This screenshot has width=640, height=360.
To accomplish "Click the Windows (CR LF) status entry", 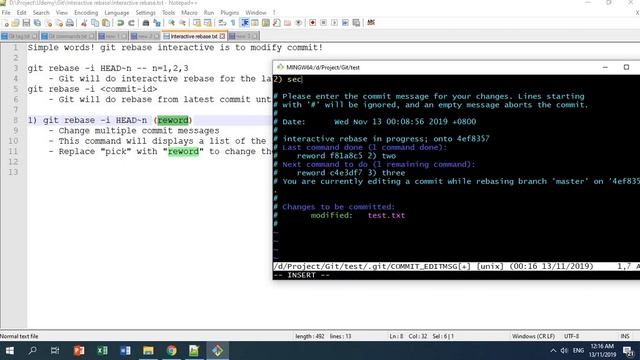I will 533,336.
